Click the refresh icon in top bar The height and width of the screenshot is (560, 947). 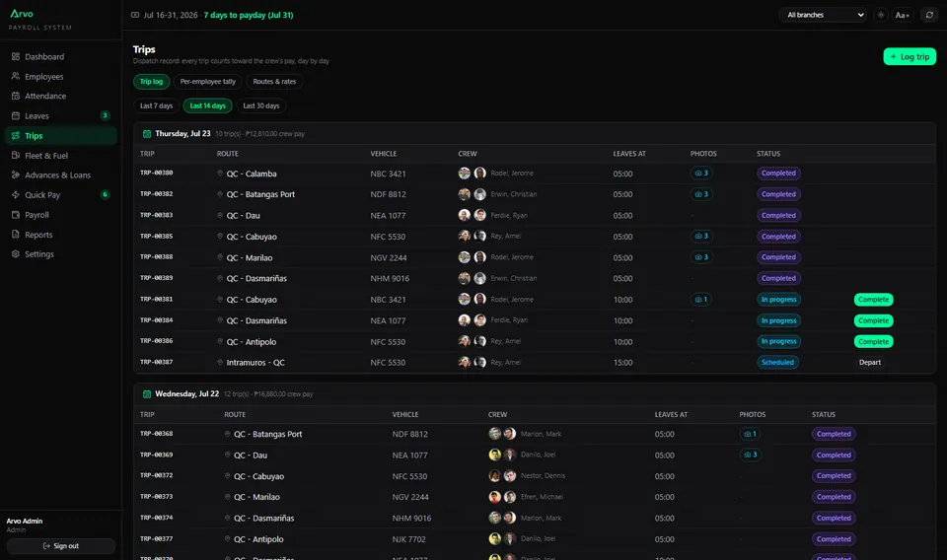(929, 15)
